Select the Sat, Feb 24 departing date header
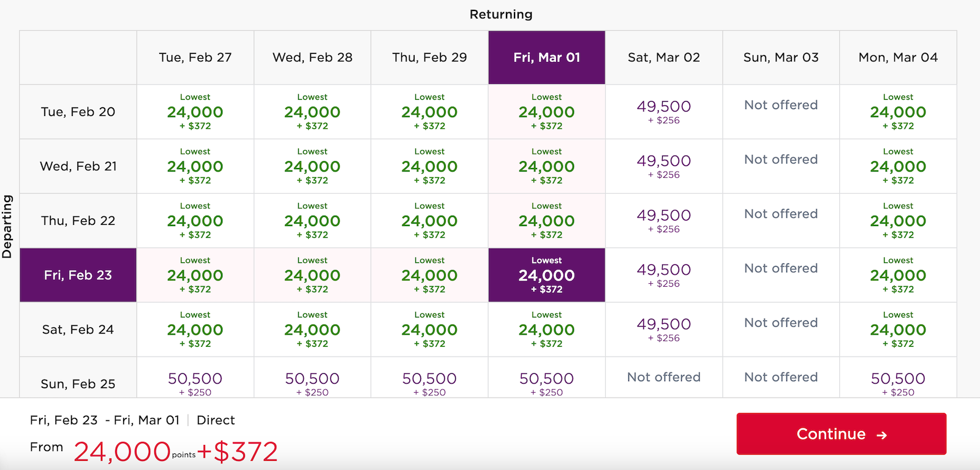The width and height of the screenshot is (980, 470). tap(77, 329)
